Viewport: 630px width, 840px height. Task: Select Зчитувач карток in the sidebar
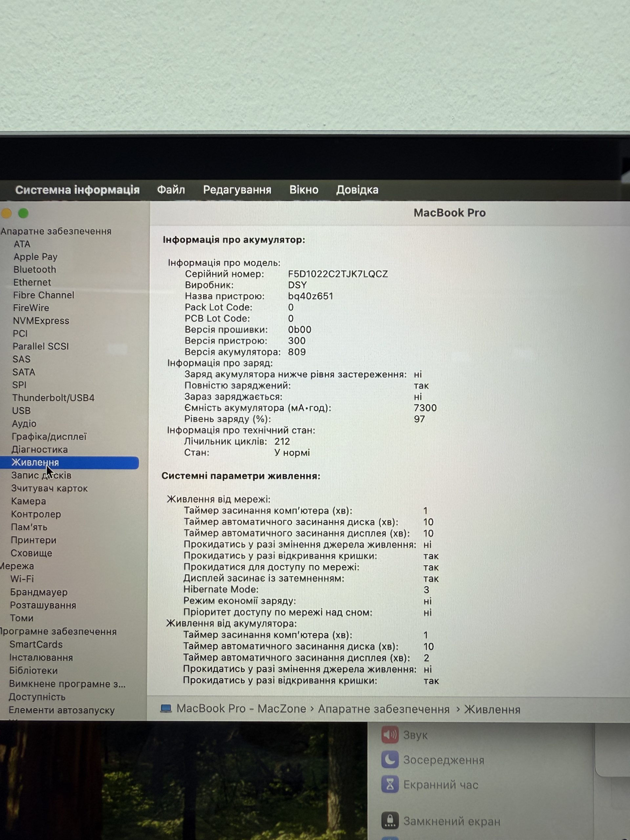[x=49, y=488]
